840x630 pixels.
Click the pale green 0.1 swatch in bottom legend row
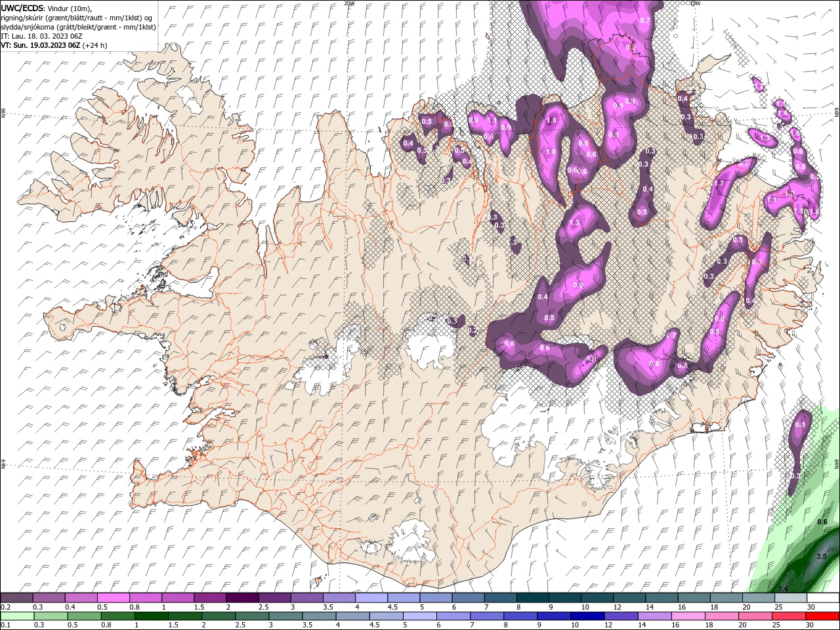(x=16, y=616)
